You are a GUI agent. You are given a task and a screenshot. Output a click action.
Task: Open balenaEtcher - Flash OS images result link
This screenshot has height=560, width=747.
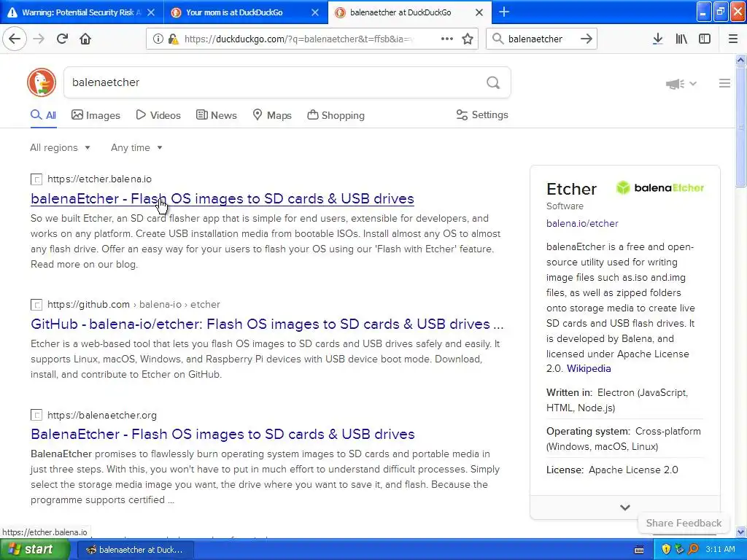(x=222, y=198)
